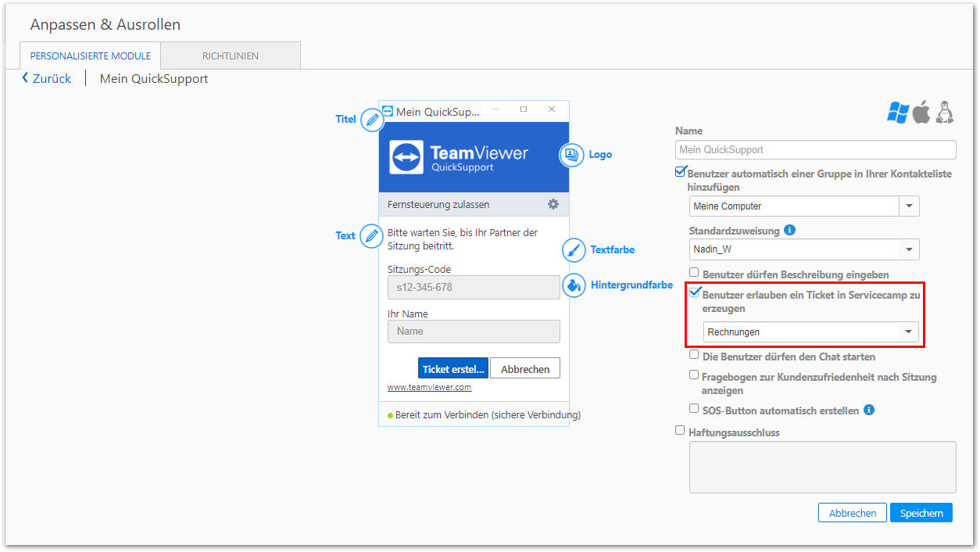Viewport: 980px width, 552px height.
Task: Click the Titel pencil edit icon
Action: click(x=372, y=120)
